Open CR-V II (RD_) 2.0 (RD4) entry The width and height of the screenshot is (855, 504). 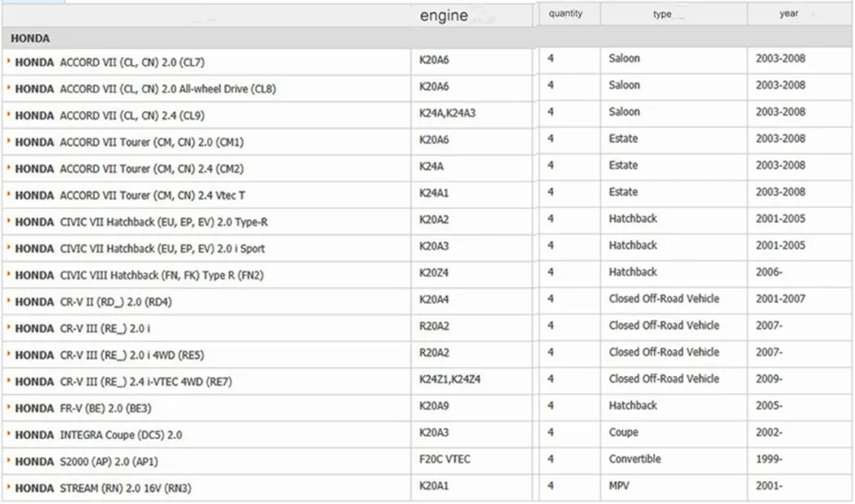tap(115, 302)
